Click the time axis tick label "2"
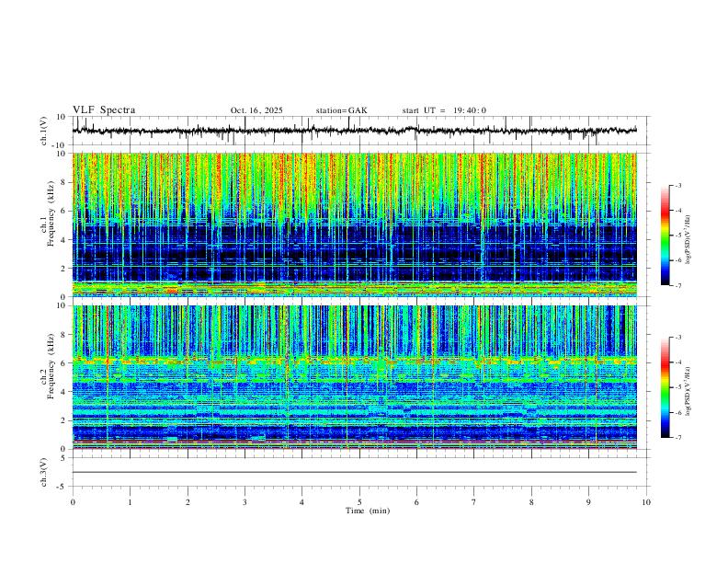The height and width of the screenshot is (563, 728). click(188, 502)
